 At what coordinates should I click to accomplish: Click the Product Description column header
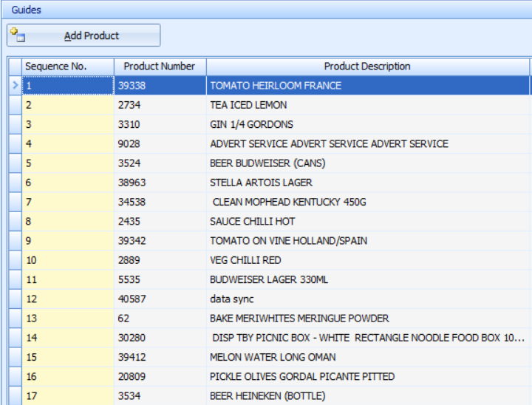(x=367, y=67)
